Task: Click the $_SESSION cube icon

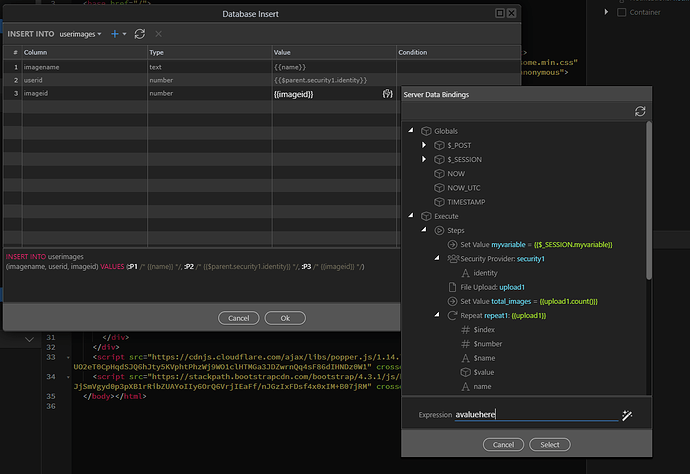Action: 439,159
